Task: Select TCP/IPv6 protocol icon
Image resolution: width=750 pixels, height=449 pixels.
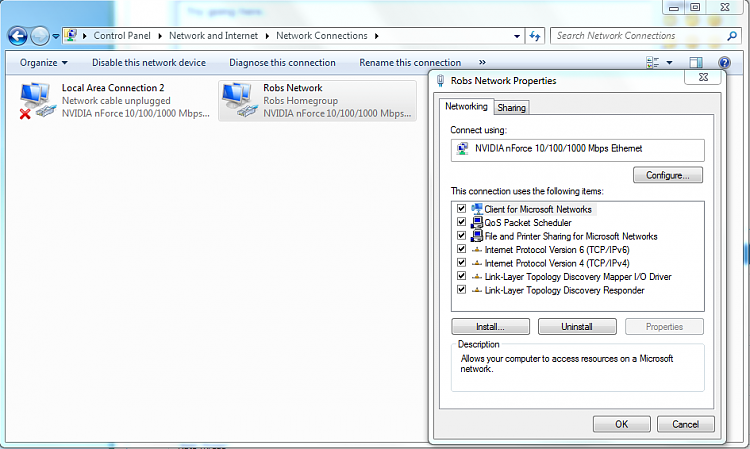Action: (x=476, y=250)
